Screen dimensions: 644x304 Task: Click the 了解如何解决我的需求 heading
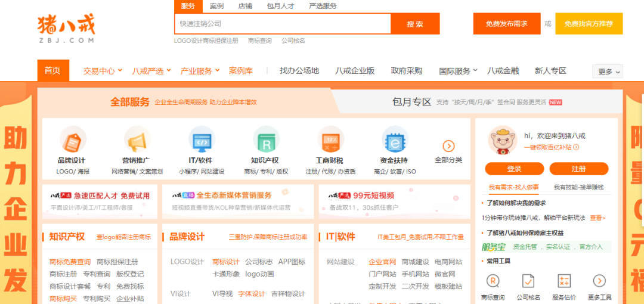(x=516, y=203)
